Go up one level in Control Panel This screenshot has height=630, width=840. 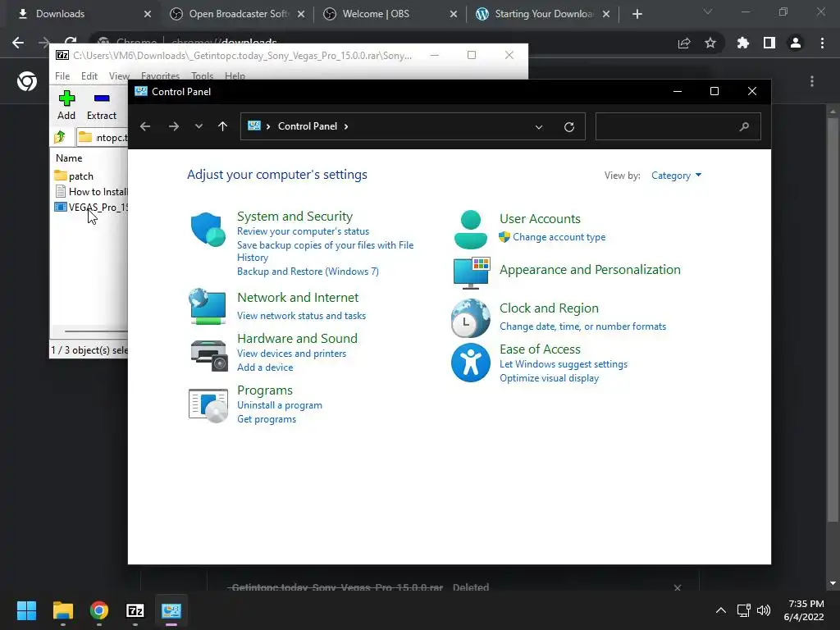click(x=223, y=126)
